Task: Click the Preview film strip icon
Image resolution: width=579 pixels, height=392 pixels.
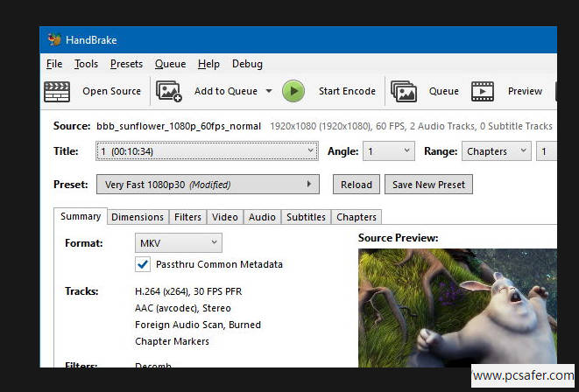Action: (483, 91)
